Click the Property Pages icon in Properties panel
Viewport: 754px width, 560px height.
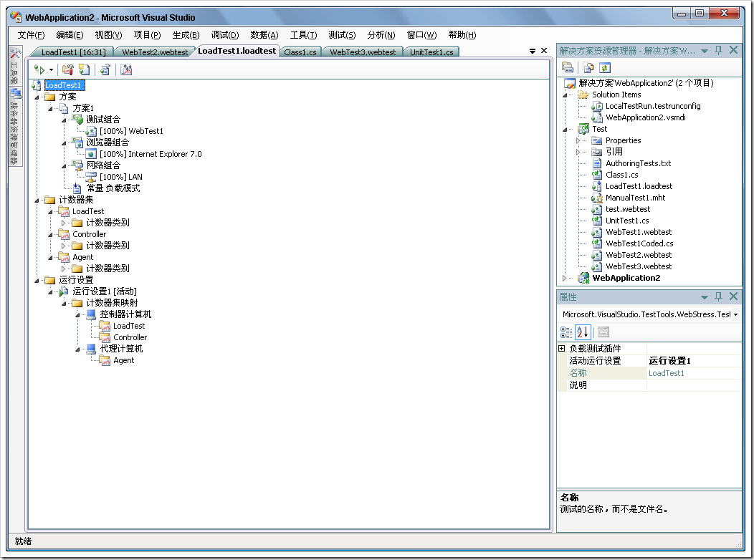tap(603, 332)
